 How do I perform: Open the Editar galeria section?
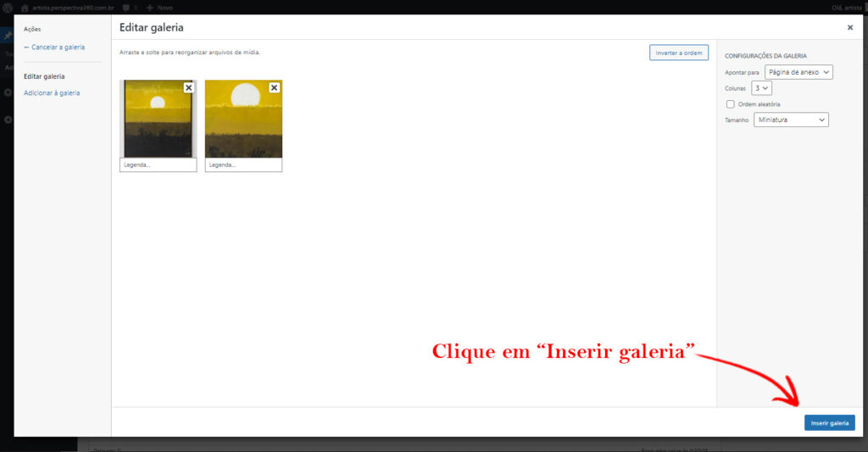pos(44,76)
